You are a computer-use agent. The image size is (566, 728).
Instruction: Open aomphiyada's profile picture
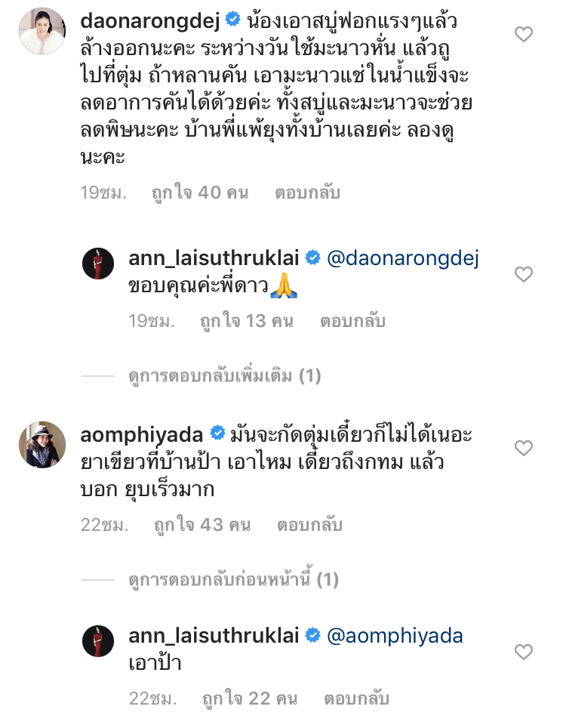click(x=42, y=445)
